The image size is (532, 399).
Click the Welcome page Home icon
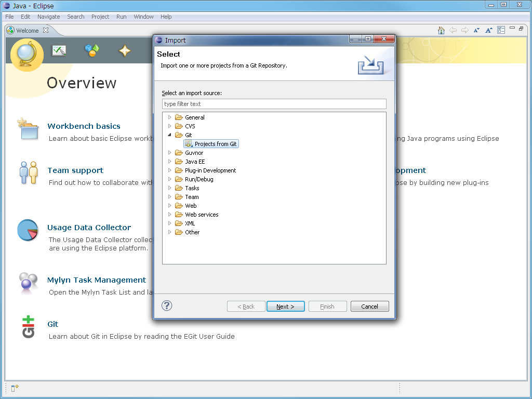point(441,30)
